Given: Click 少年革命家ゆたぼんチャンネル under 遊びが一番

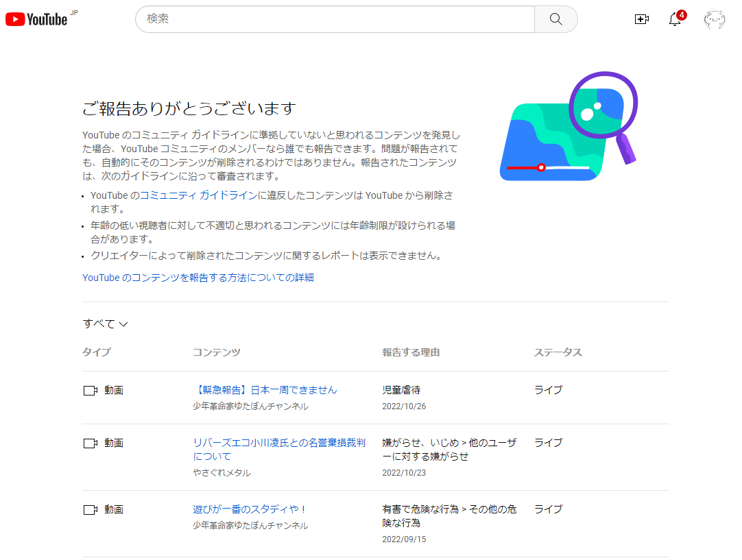Looking at the screenshot, I should point(250,526).
